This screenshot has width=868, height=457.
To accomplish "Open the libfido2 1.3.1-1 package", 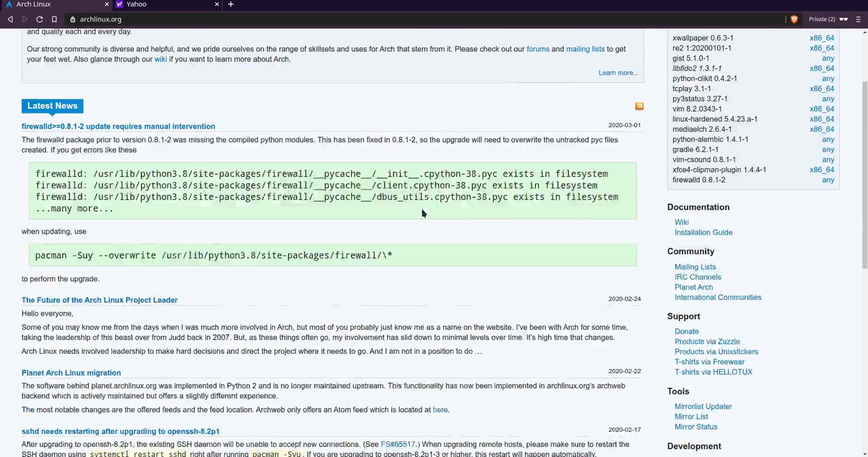I will tap(697, 68).
